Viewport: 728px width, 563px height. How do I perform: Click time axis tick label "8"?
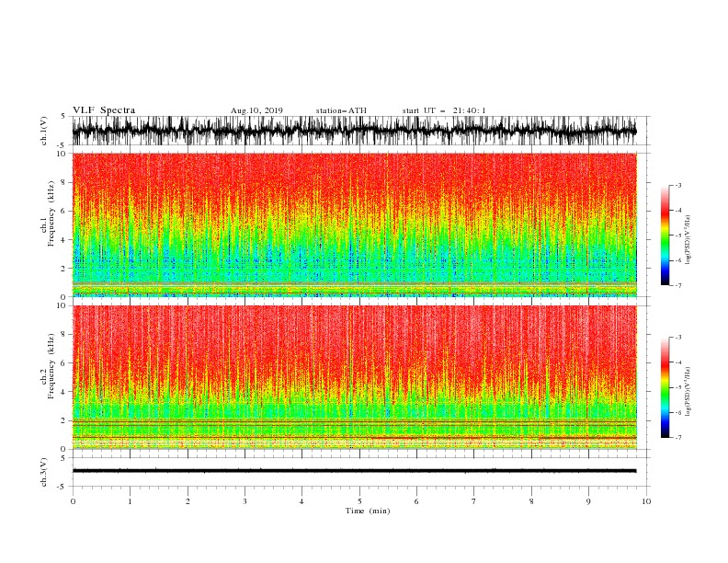531,501
